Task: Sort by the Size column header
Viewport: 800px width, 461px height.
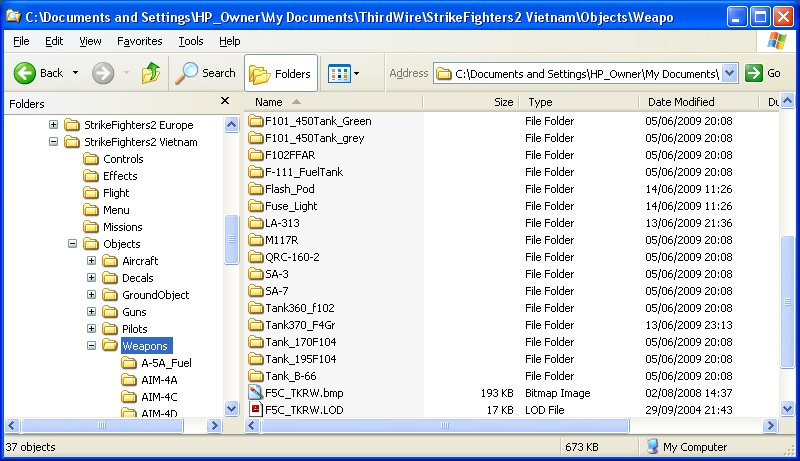Action: point(470,102)
